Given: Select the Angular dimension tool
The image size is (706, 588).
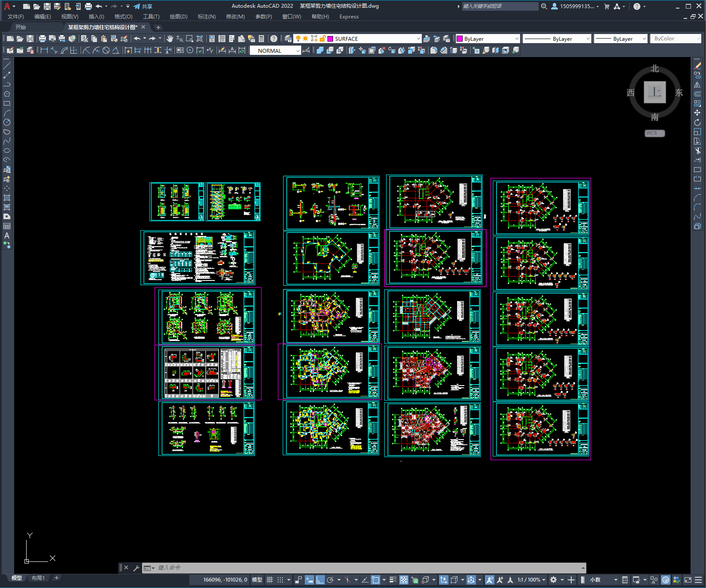Looking at the screenshot, I should pos(115,50).
